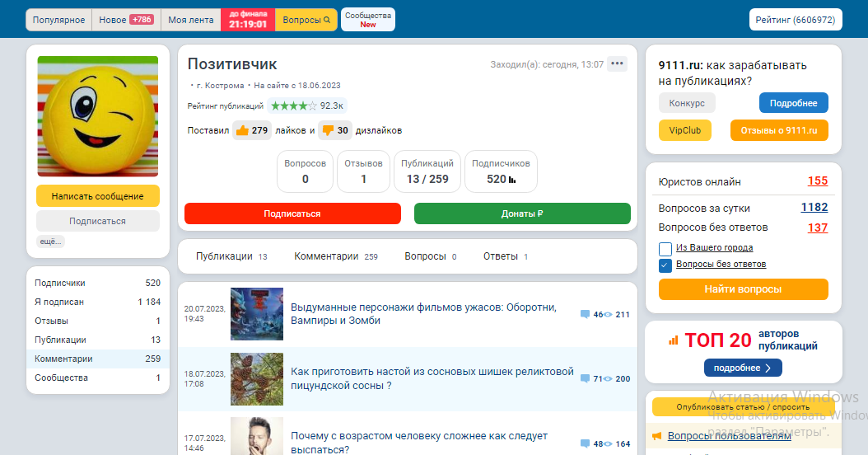This screenshot has height=455, width=868.
Task: Expand the ТОП 20 'подробнее' button
Action: pyautogui.click(x=743, y=368)
